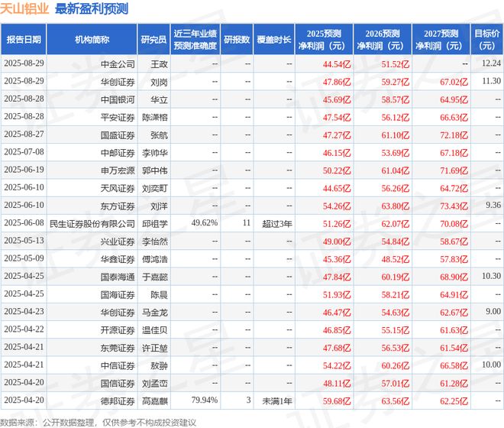The height and width of the screenshot is (428, 504).
Task: Click analyst name 傅鸿浩
Action: click(155, 259)
